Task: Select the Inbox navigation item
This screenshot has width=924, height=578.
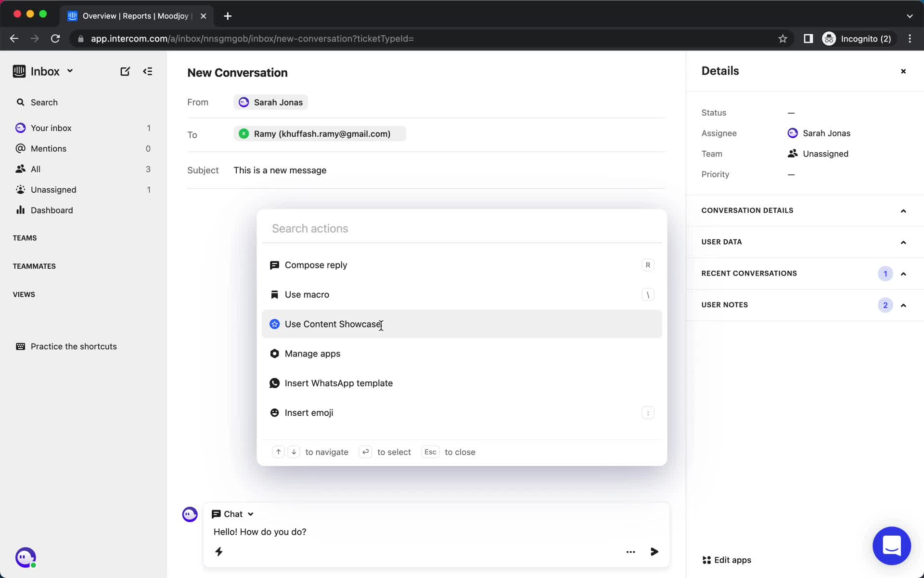Action: point(45,71)
